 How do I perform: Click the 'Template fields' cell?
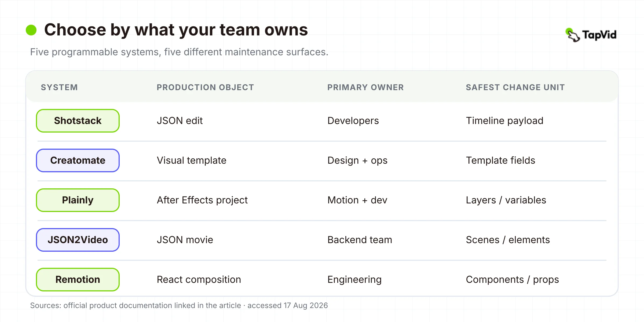500,160
